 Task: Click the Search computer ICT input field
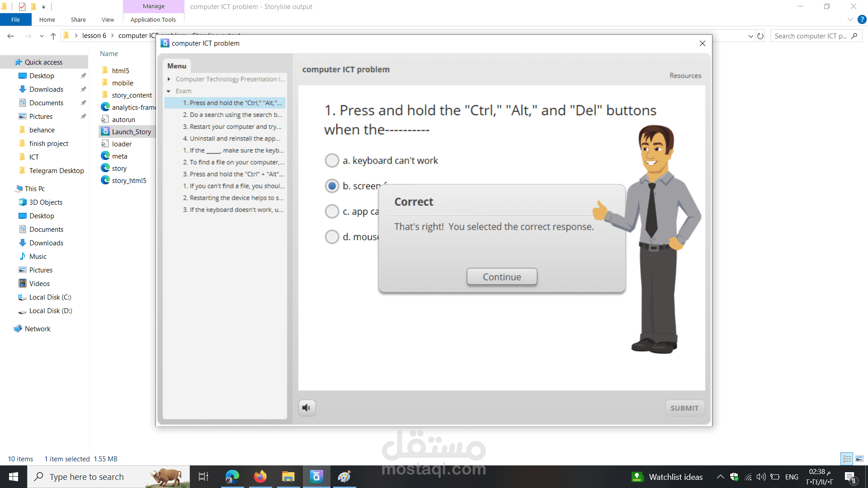tap(809, 36)
